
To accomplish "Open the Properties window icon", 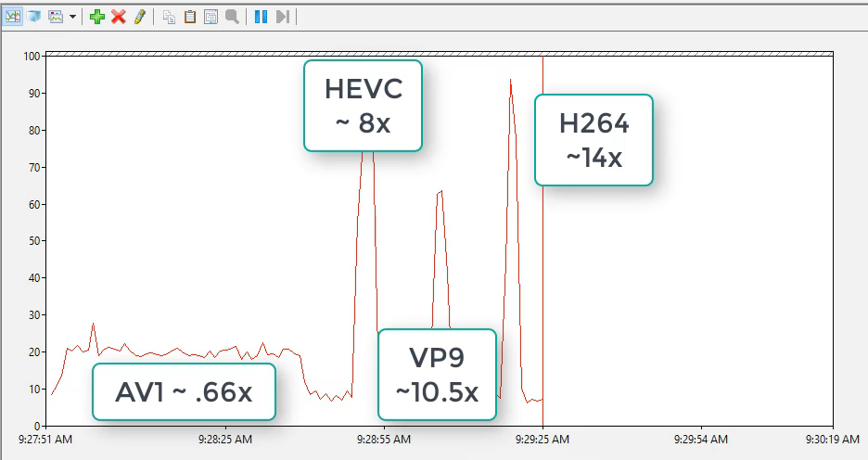I will point(211,17).
